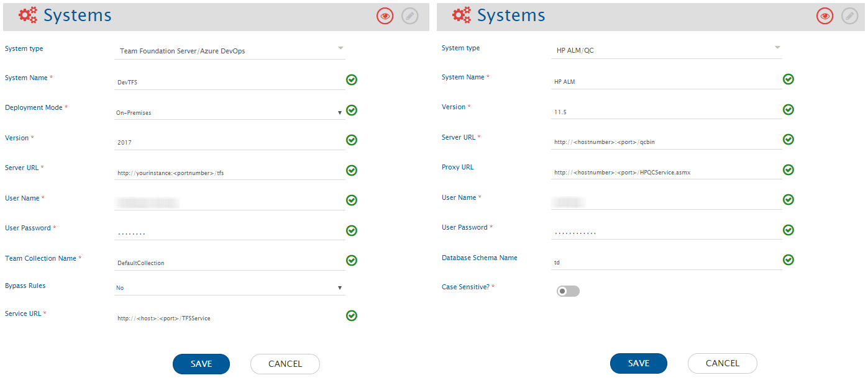Toggle the Case Sensitive switch
Image resolution: width=868 pixels, height=383 pixels.
coord(568,291)
